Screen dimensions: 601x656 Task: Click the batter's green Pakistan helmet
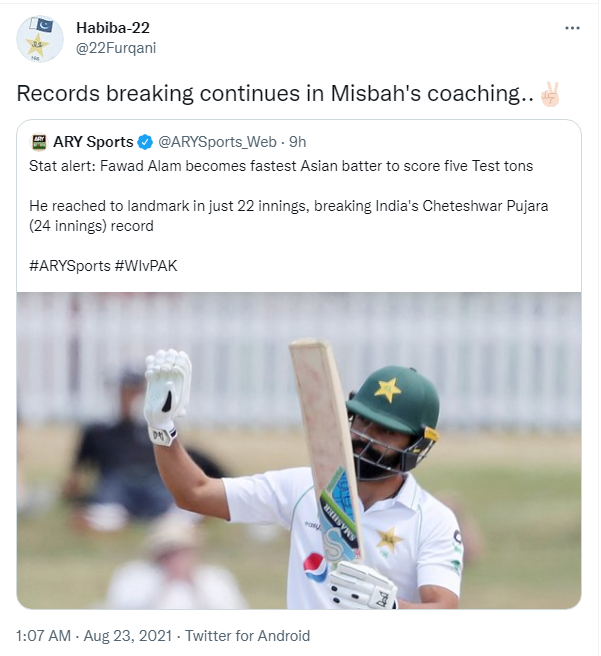(x=394, y=401)
